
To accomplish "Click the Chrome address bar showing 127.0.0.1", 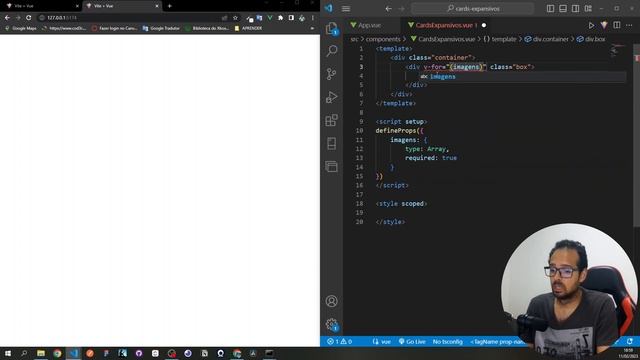I will pyautogui.click(x=131, y=18).
